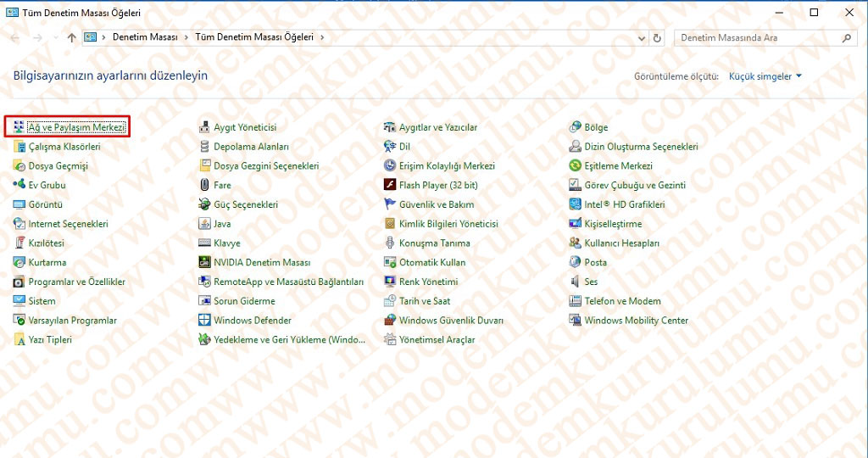The height and width of the screenshot is (458, 868).
Task: Open the Görüntü icon
Action: (x=19, y=204)
